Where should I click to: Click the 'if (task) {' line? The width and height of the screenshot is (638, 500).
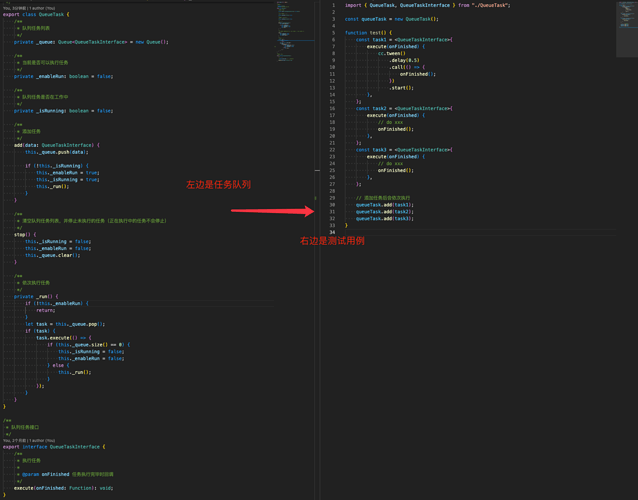coord(40,331)
